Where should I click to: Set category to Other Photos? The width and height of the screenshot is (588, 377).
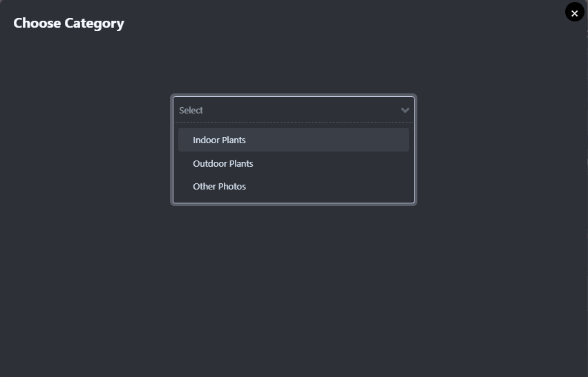[219, 187]
